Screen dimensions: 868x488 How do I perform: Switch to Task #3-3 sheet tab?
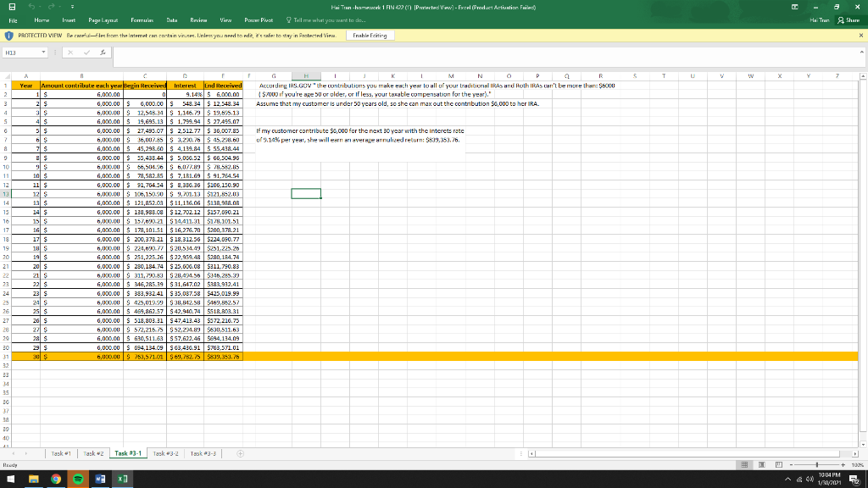(203, 454)
